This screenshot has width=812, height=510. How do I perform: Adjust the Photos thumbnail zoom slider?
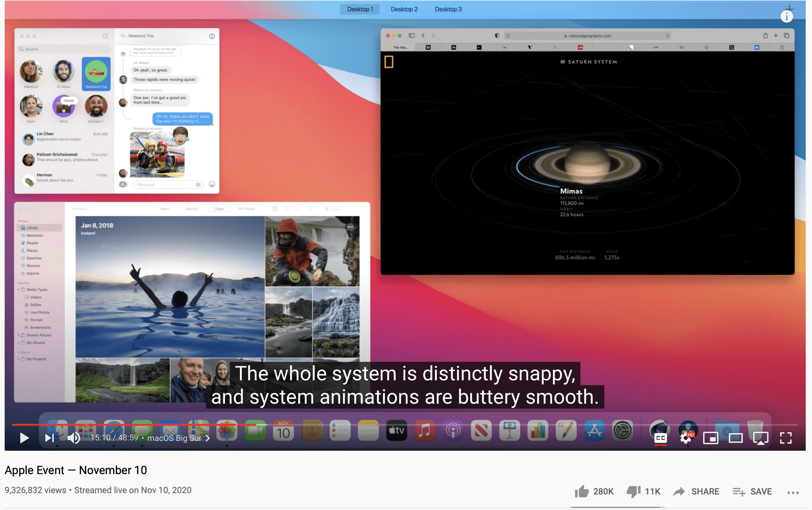tap(81, 209)
